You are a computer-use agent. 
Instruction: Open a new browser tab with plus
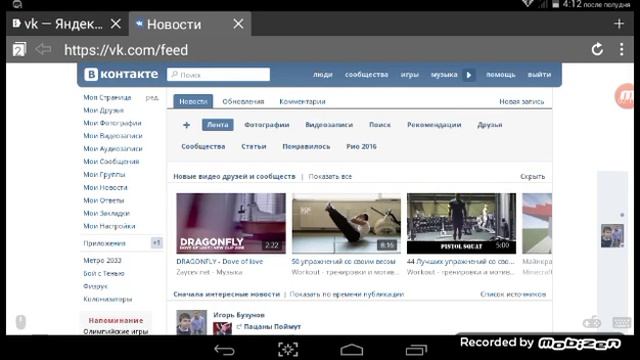coord(619,24)
